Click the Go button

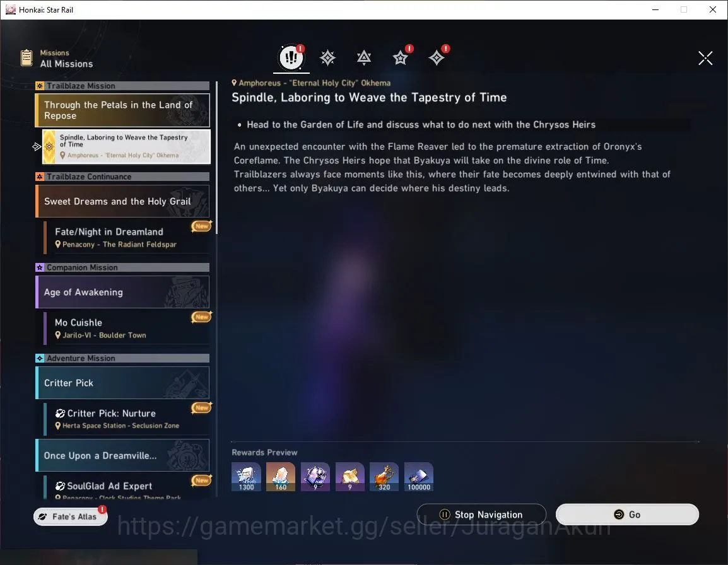coord(627,515)
